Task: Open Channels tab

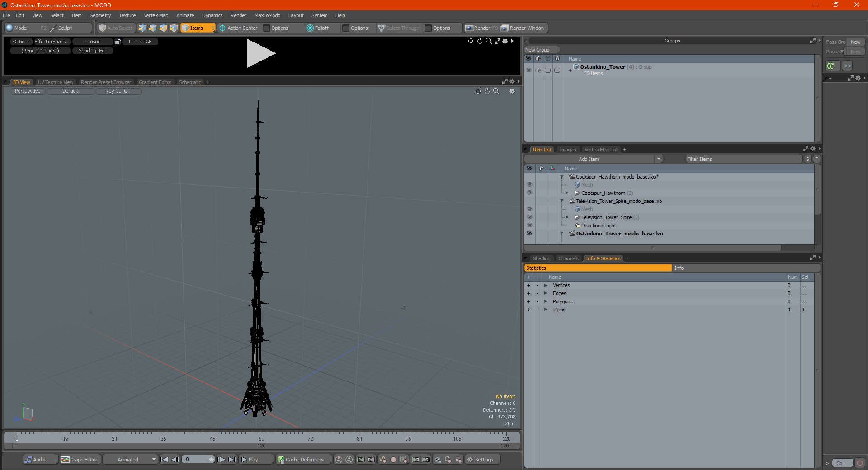Action: [x=568, y=258]
